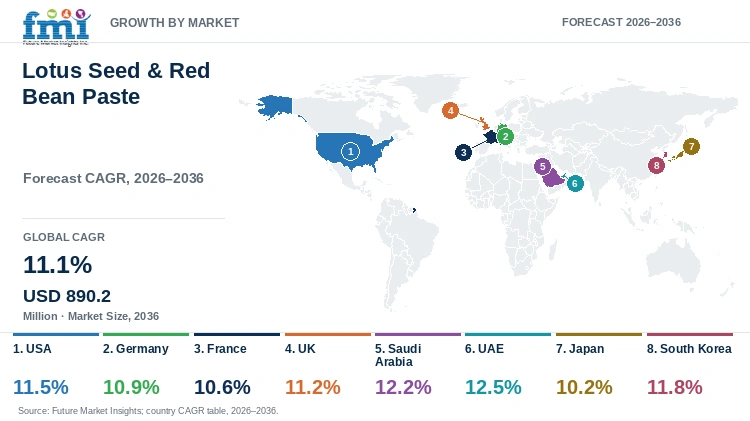Screen dimensions: 750x421
Task: Click the '1. USA' legend label
Action: [32, 349]
